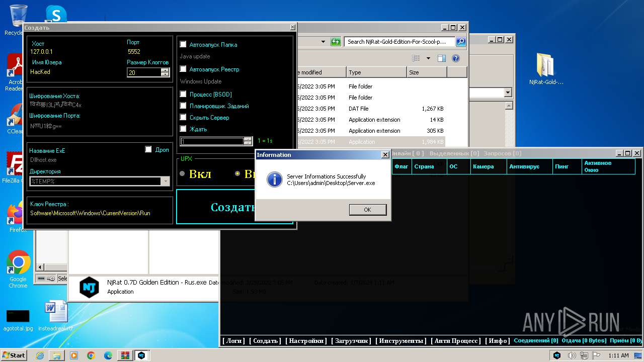Open Windows Explorer taskbar icon
The height and width of the screenshot is (362, 644).
click(x=57, y=355)
